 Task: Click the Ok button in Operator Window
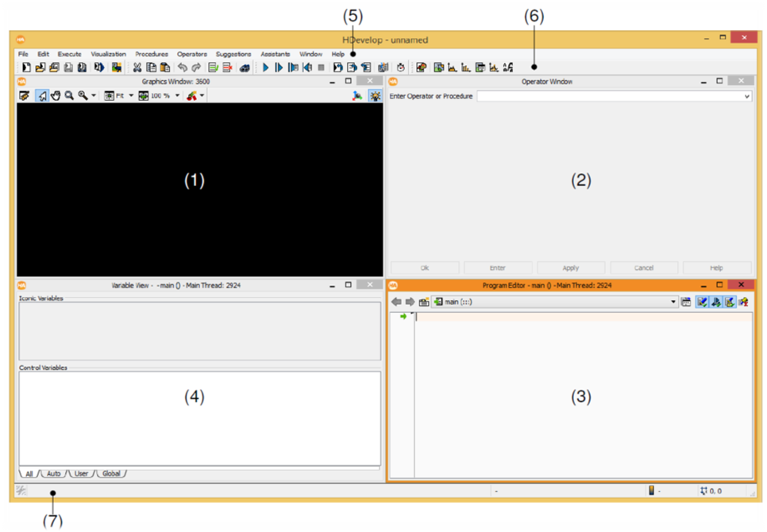click(425, 268)
